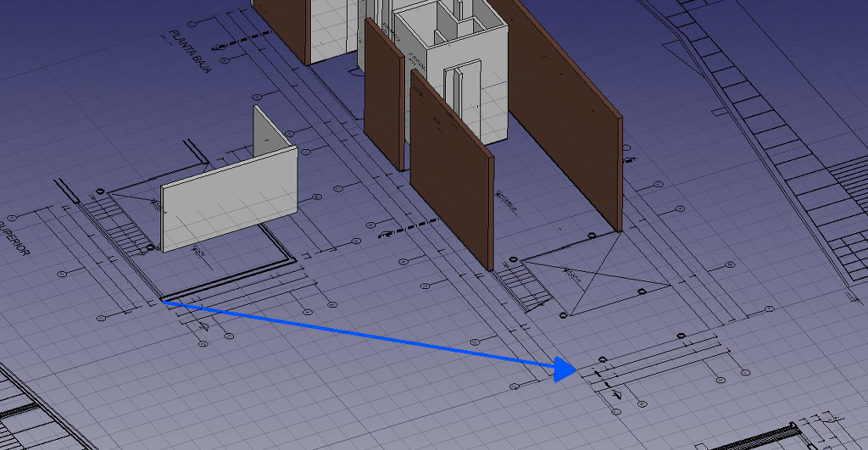Select the X-crossed rectangle in the floor plan

pyautogui.click(x=597, y=274)
